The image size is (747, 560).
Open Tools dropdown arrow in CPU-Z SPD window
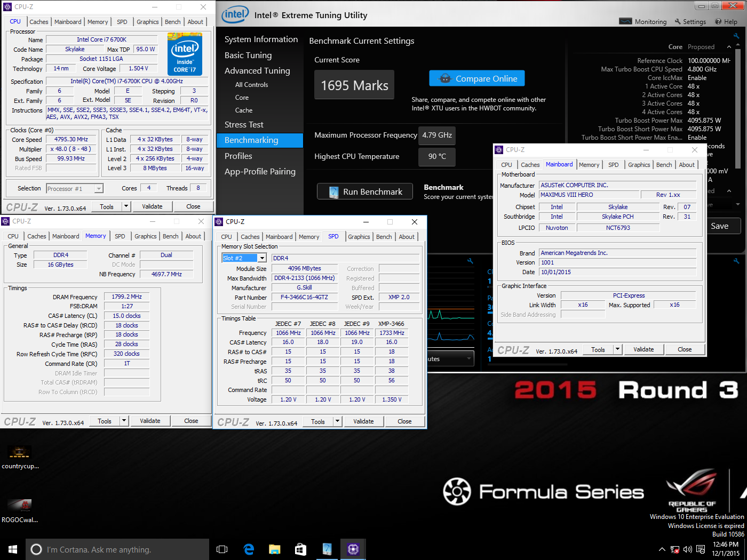pyautogui.click(x=338, y=421)
